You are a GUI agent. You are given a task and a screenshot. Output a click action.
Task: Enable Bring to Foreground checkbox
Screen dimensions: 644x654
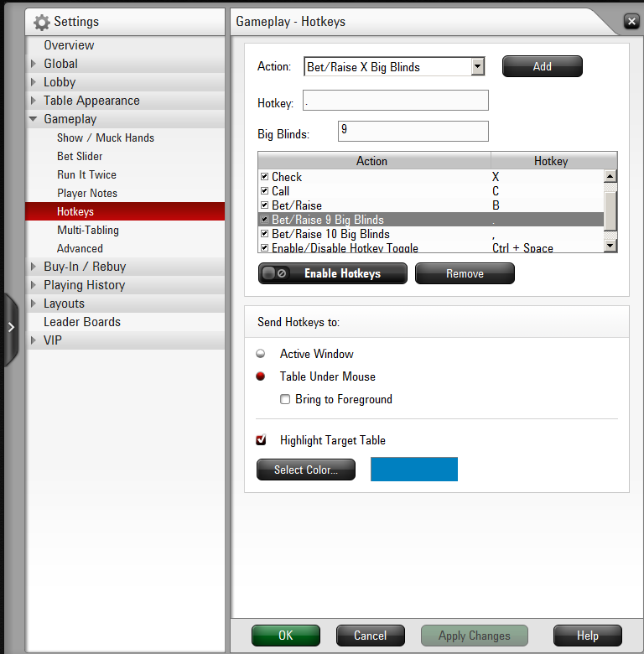pyautogui.click(x=285, y=399)
